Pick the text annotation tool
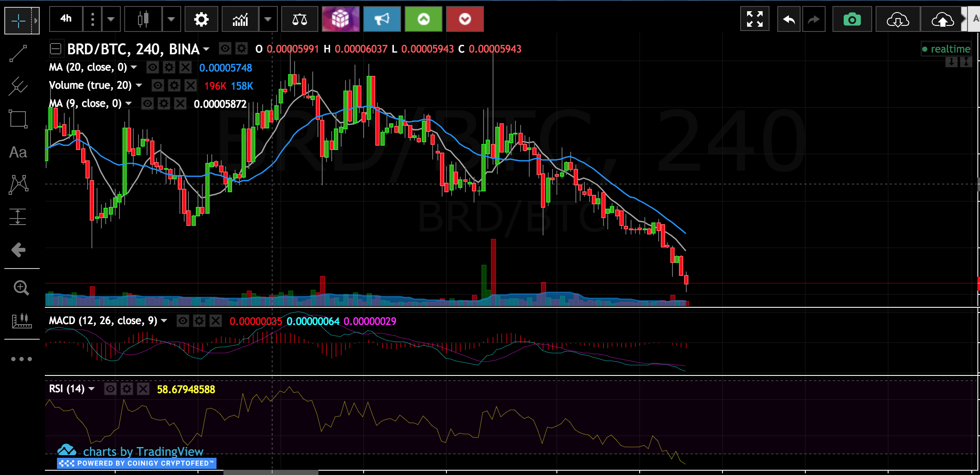The image size is (980, 475). [x=18, y=153]
